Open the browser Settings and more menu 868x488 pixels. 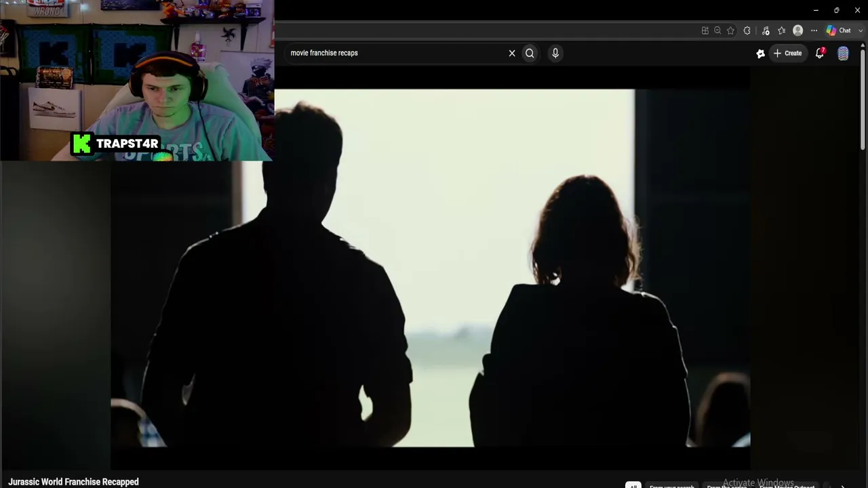point(814,30)
